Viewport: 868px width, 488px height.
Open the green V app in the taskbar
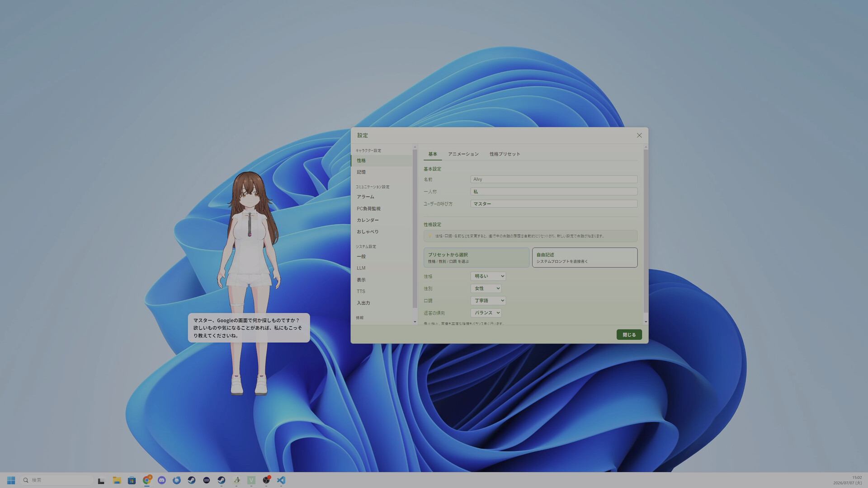[251, 480]
